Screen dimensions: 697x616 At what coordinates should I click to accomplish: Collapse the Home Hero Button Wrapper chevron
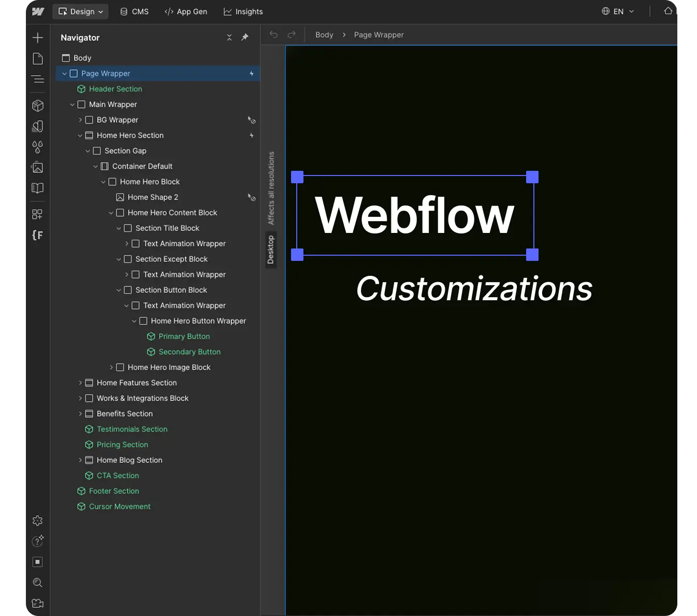[134, 321]
